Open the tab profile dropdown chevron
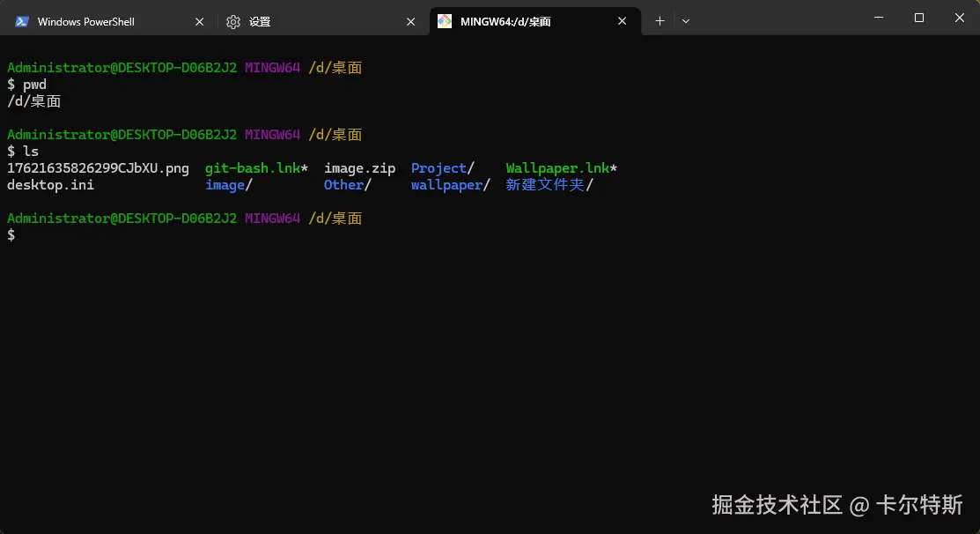The image size is (980, 534). [x=686, y=20]
